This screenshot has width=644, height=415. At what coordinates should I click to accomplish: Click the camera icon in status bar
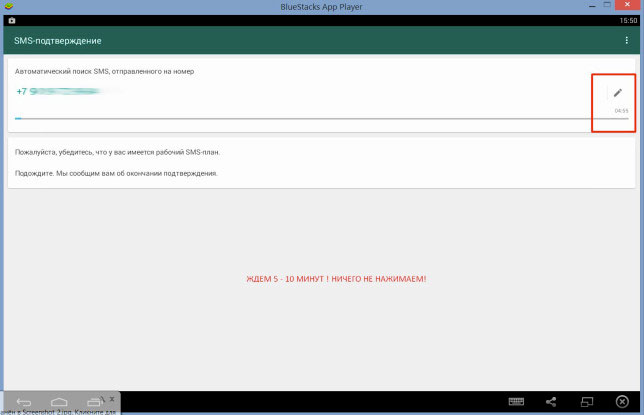pyautogui.click(x=12, y=21)
